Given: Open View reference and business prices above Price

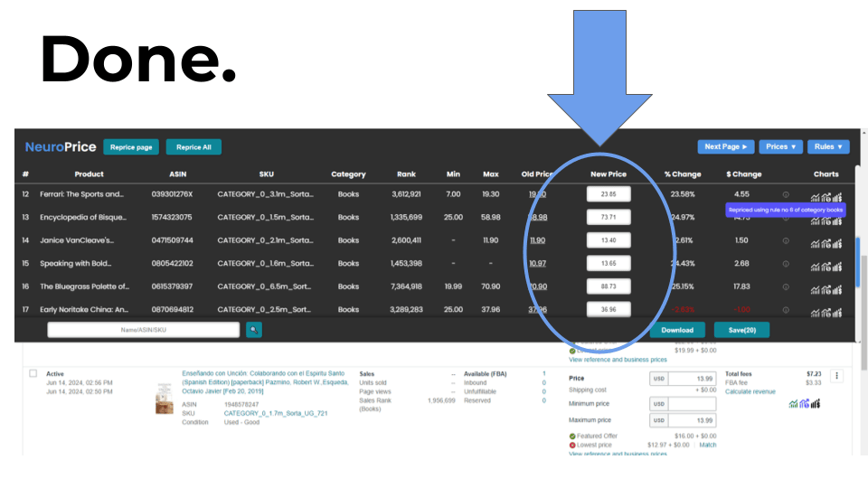Looking at the screenshot, I should (618, 360).
